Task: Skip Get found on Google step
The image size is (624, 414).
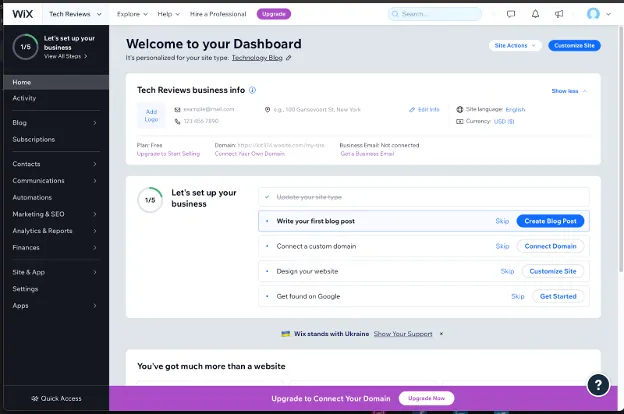Action: coord(518,296)
